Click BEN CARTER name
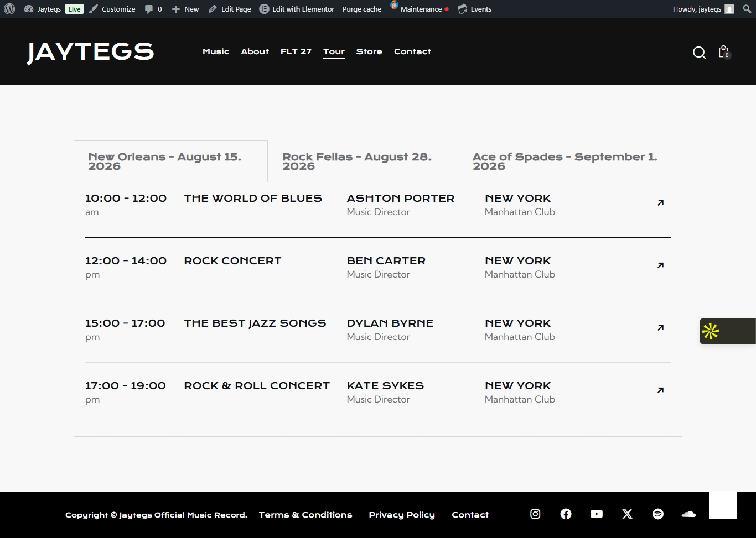The image size is (756, 538). 386,260
